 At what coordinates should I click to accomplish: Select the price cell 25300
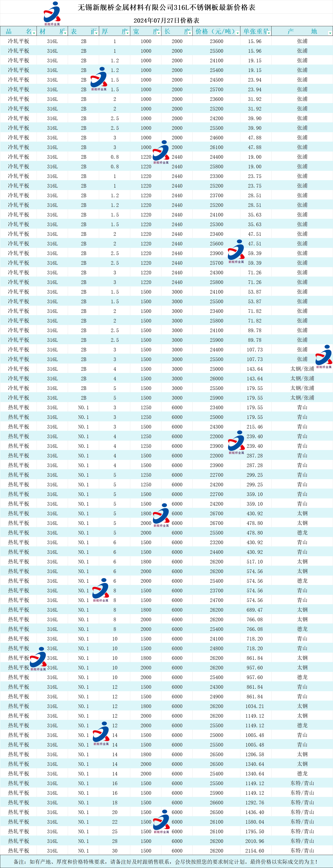(216, 224)
